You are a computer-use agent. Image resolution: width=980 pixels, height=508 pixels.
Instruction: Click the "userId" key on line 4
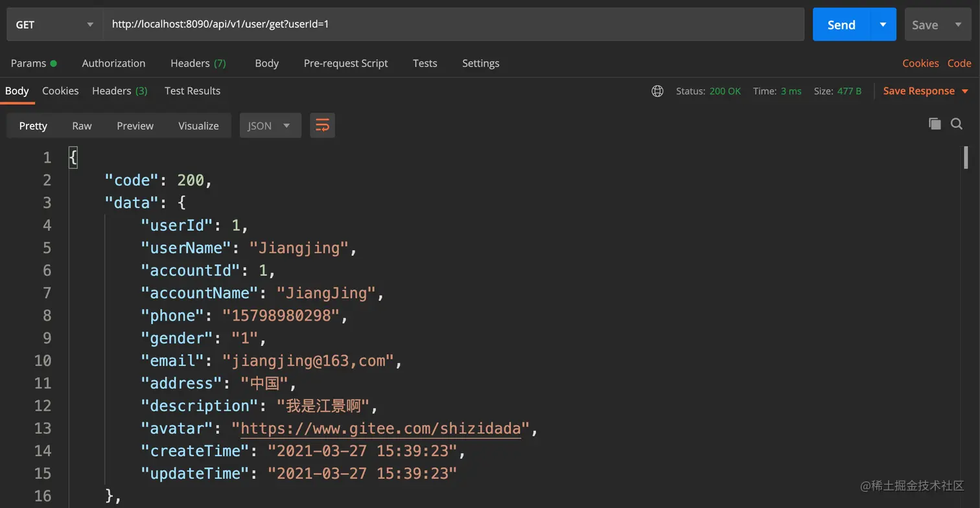pyautogui.click(x=177, y=225)
